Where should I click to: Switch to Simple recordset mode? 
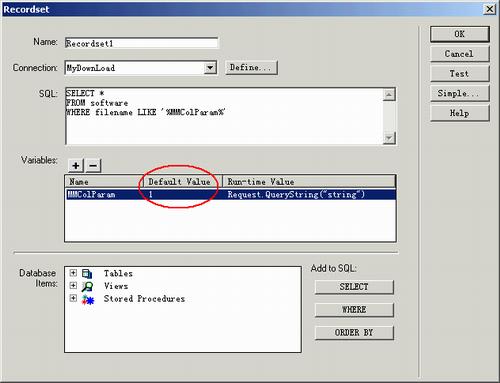[460, 93]
